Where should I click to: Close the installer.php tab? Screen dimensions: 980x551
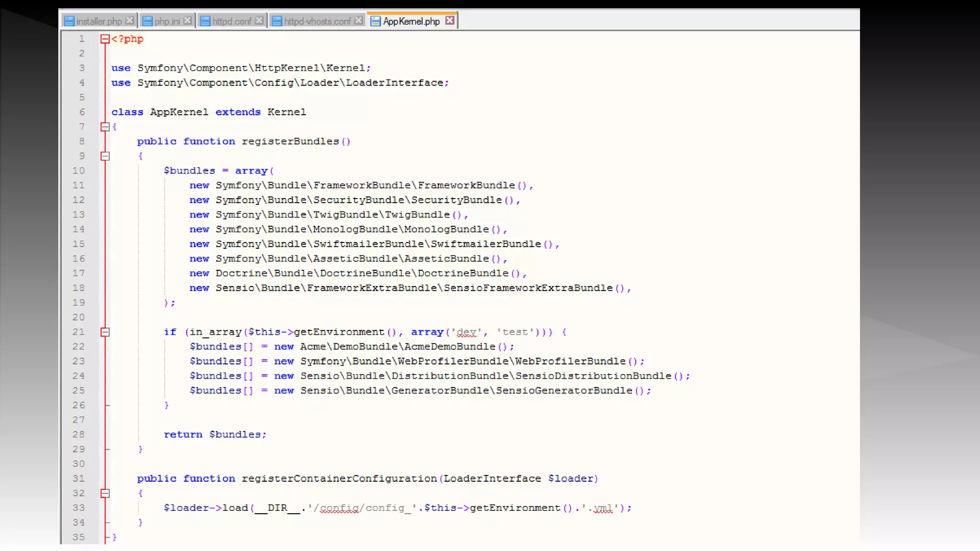[x=129, y=21]
